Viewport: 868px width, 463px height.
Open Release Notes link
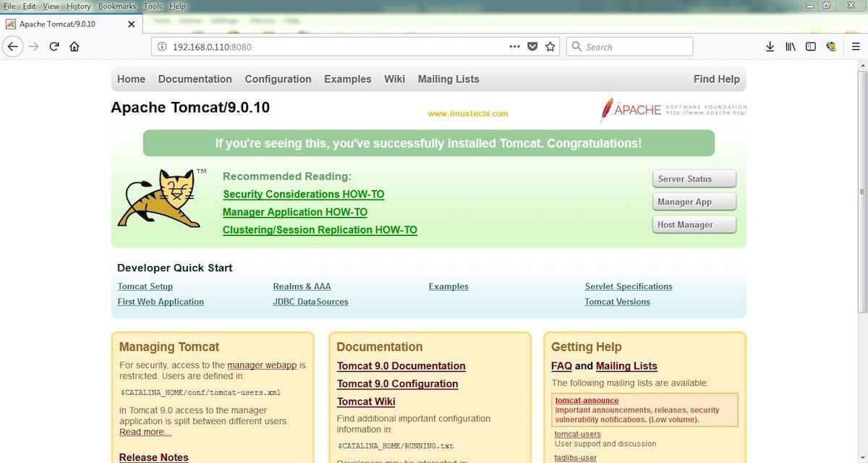(x=153, y=457)
